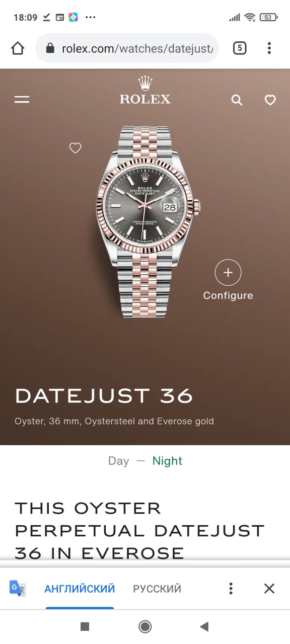Close the translate bar
Image resolution: width=290 pixels, height=644 pixels.
(269, 589)
